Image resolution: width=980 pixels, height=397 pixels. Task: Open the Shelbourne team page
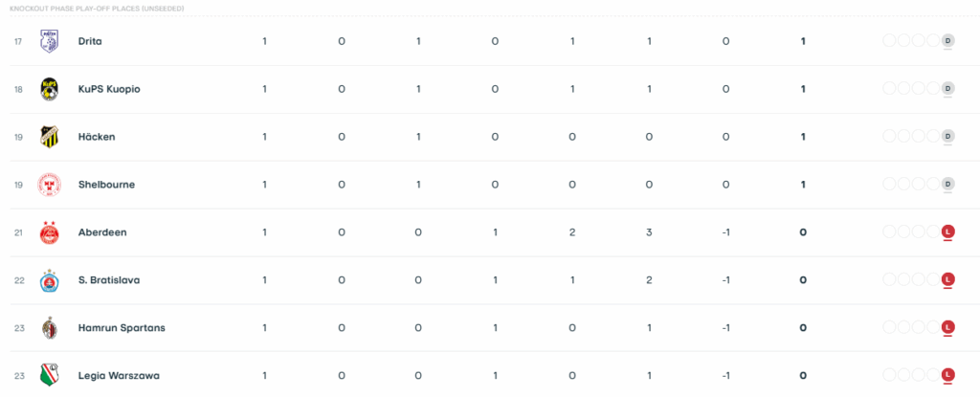pyautogui.click(x=106, y=185)
